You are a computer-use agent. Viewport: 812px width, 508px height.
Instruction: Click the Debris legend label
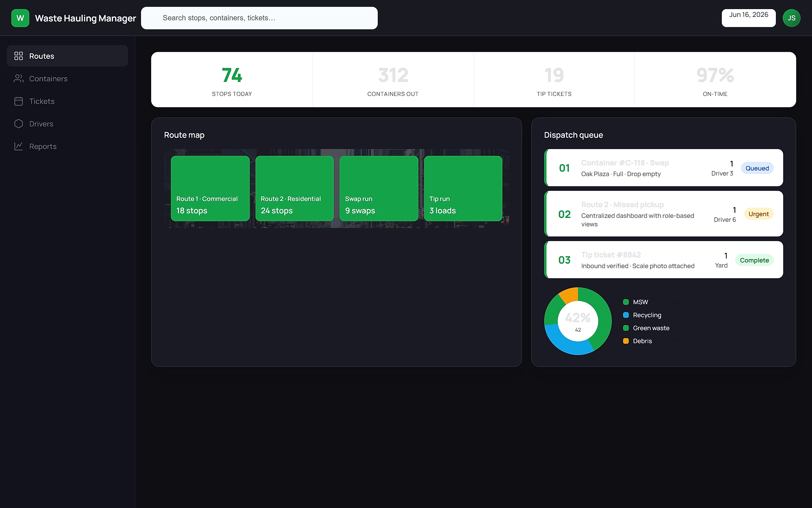tap(642, 341)
